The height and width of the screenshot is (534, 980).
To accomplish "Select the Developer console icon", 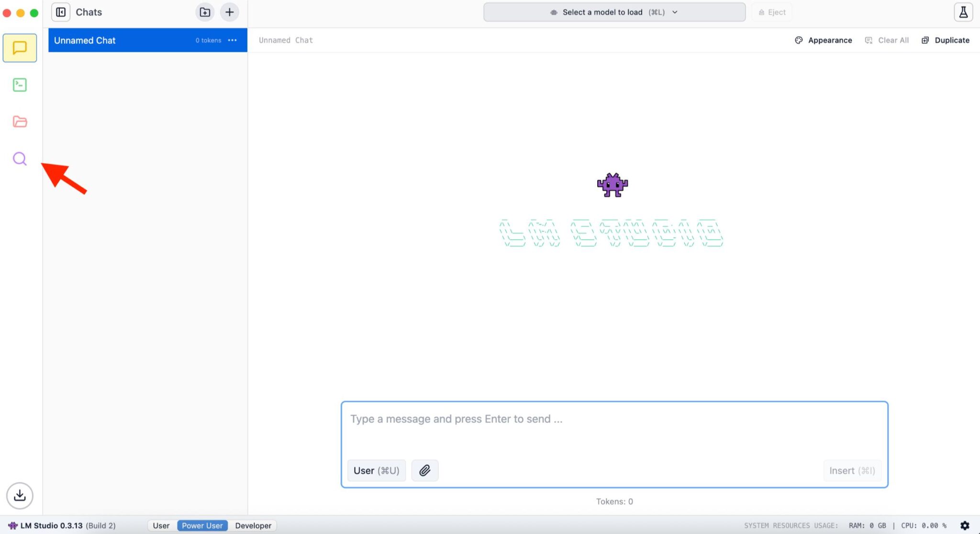I will tap(20, 85).
